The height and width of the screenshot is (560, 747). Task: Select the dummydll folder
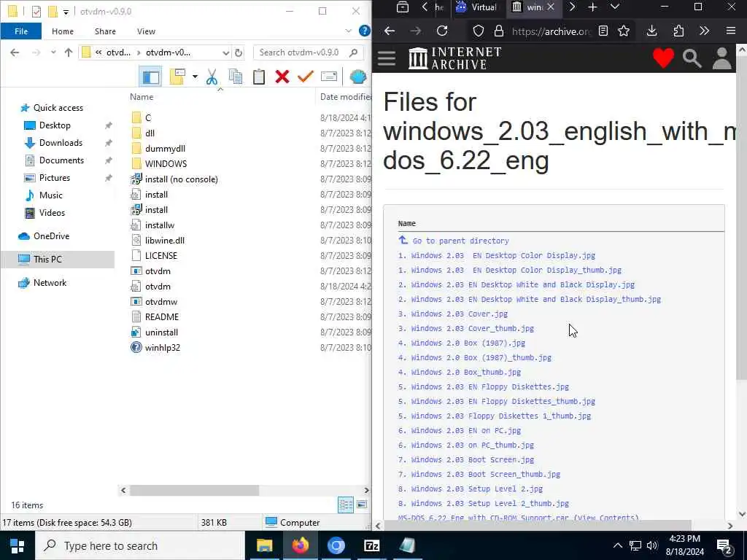click(x=165, y=149)
